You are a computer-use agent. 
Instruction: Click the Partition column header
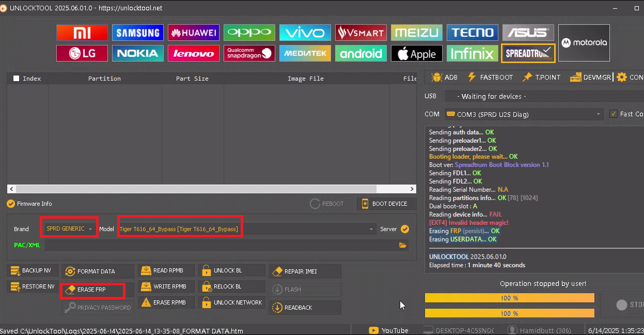coord(104,79)
